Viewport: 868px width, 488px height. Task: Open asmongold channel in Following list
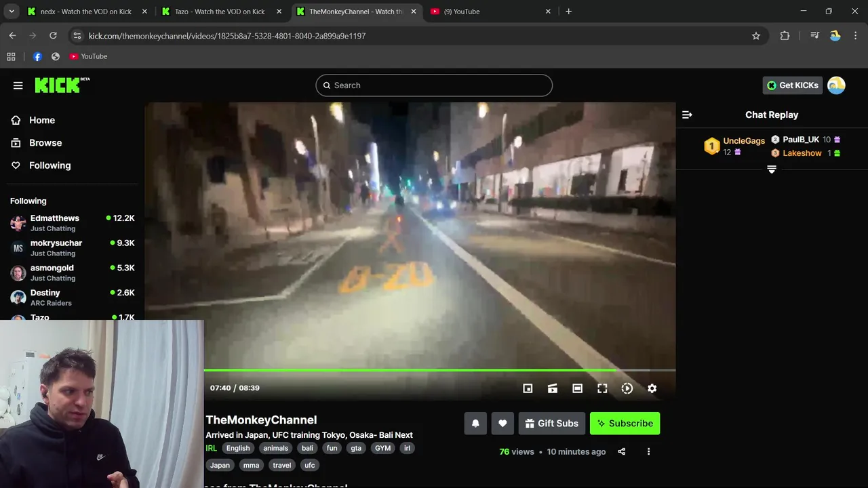tap(72, 272)
